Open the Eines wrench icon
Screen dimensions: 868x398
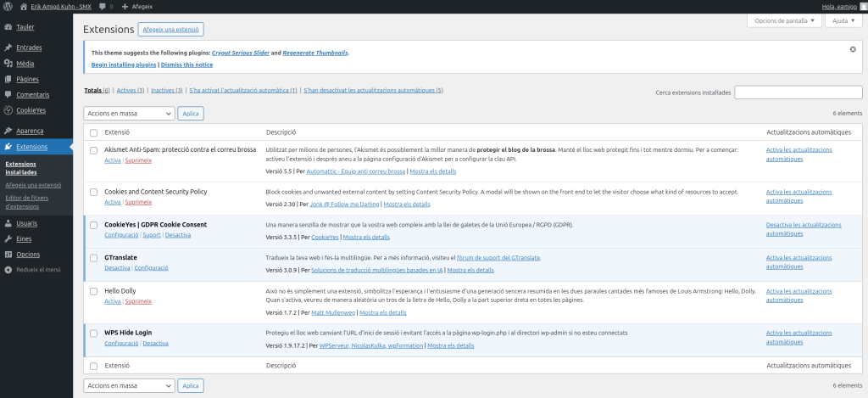(8, 239)
